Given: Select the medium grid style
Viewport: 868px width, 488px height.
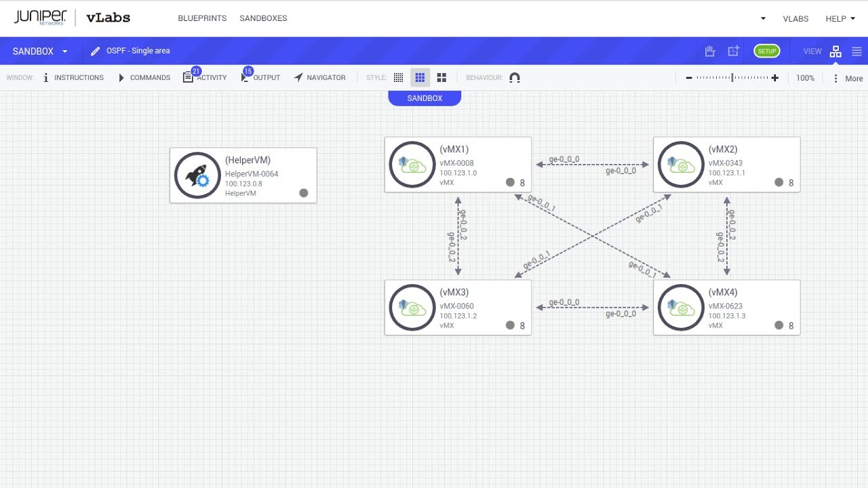Looking at the screenshot, I should pos(420,78).
